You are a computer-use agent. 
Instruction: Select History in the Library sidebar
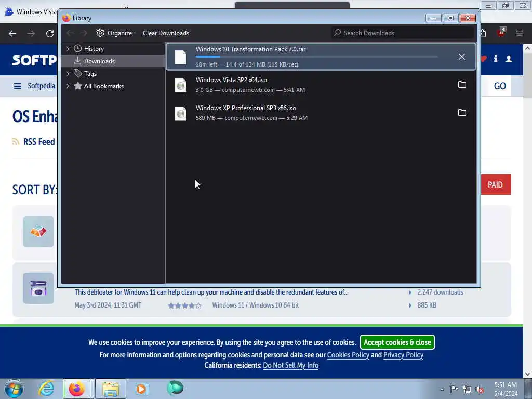[x=94, y=49]
